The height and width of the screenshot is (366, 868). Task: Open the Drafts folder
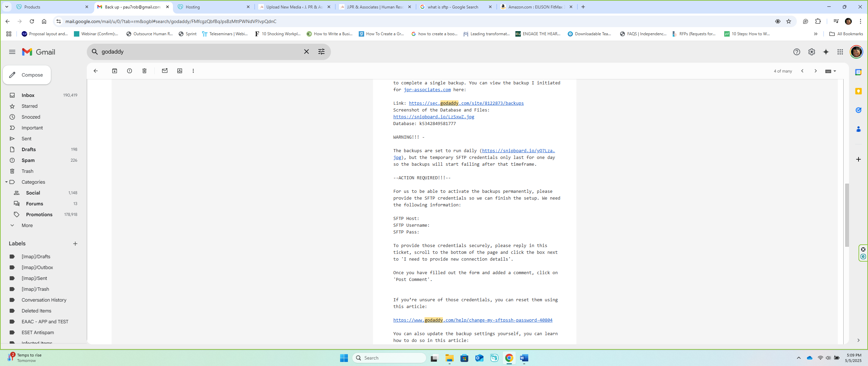[x=43, y=149]
